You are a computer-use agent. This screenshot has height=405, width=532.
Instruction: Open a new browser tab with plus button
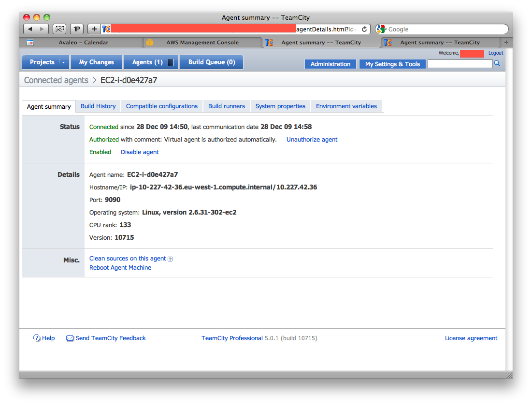(506, 43)
